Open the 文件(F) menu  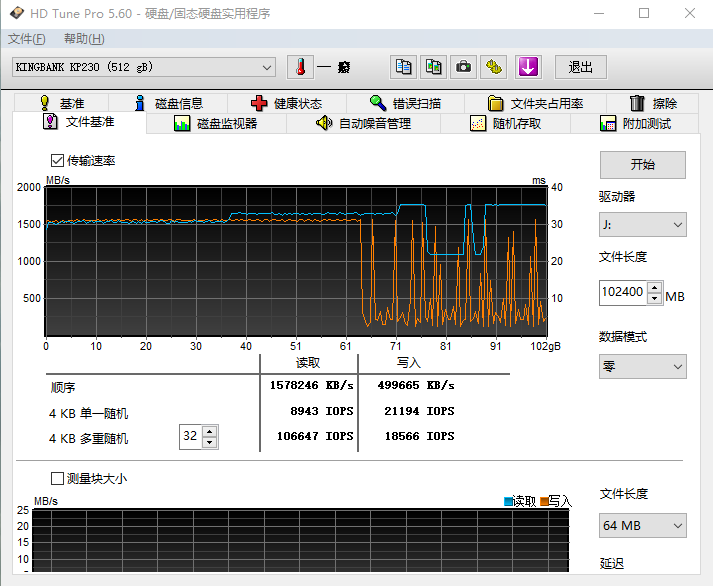(x=26, y=39)
